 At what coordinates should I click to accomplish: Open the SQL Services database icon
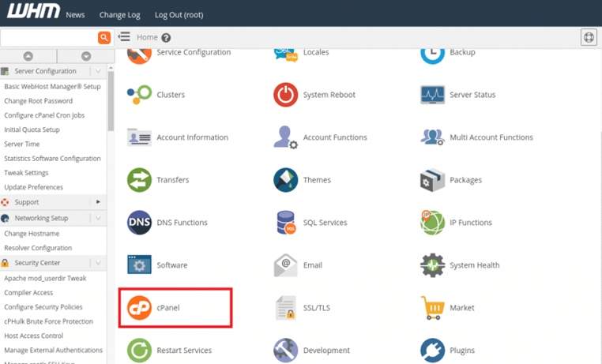pyautogui.click(x=286, y=223)
